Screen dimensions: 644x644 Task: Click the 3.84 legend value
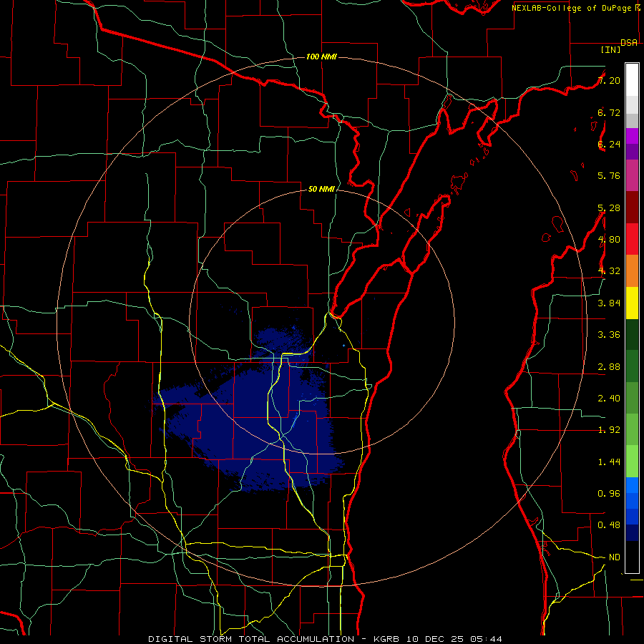coord(609,303)
